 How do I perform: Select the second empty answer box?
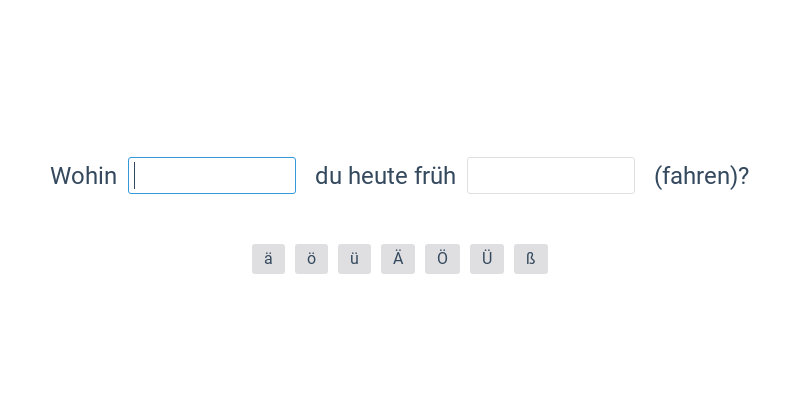551,176
